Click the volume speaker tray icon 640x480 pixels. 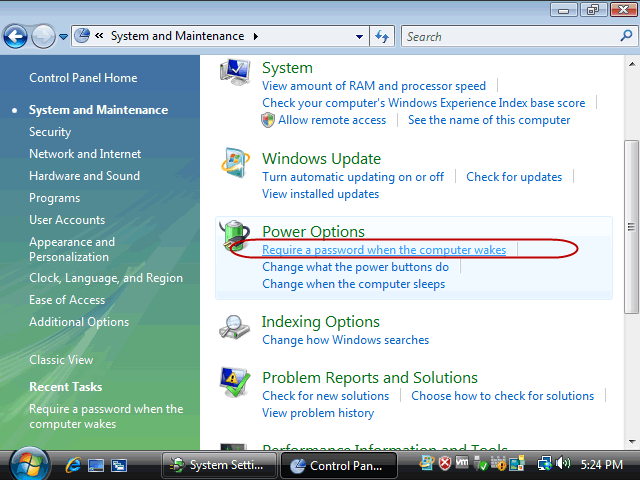[x=563, y=463]
